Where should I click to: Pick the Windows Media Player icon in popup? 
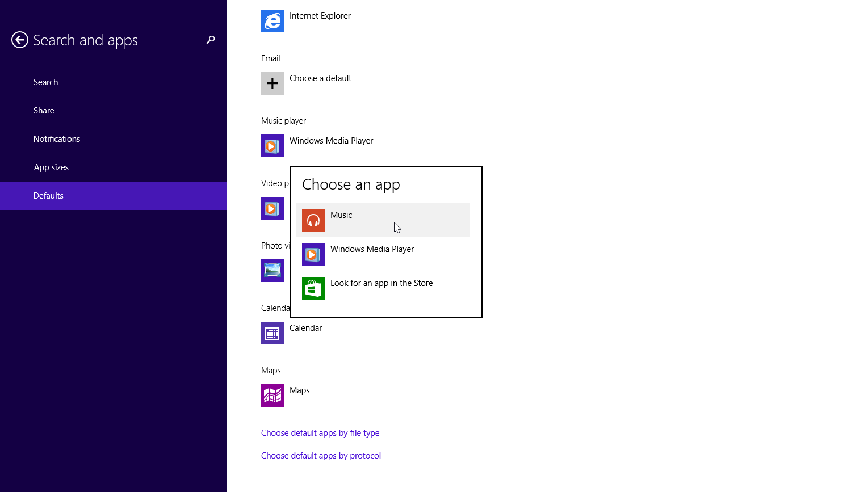coord(313,254)
